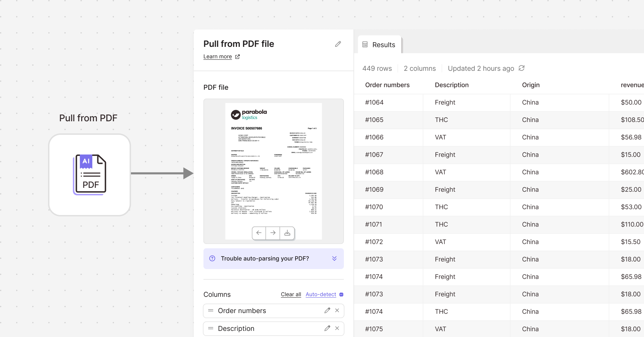Expand Trouble auto-parsing your PDF chevron

(335, 258)
